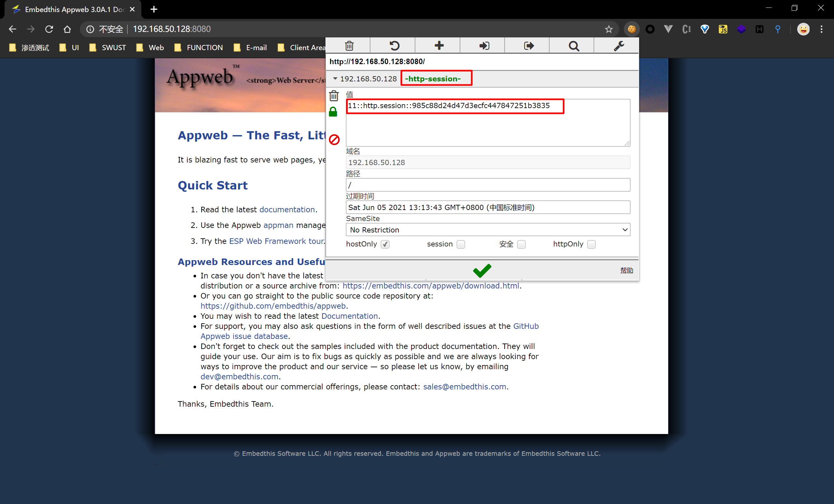Click the black circle extension icon
Image resolution: width=834 pixels, height=504 pixels.
pyautogui.click(x=650, y=29)
